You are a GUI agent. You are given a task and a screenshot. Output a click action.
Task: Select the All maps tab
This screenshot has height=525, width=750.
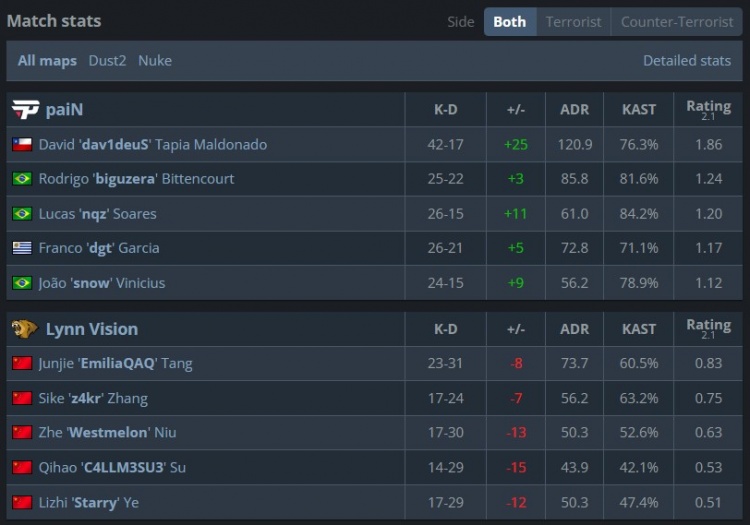click(47, 61)
